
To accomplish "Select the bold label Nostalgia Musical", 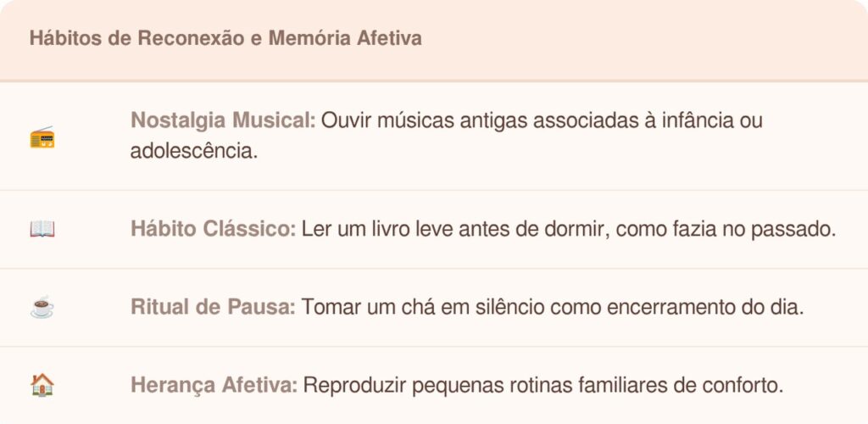I will (x=222, y=120).
